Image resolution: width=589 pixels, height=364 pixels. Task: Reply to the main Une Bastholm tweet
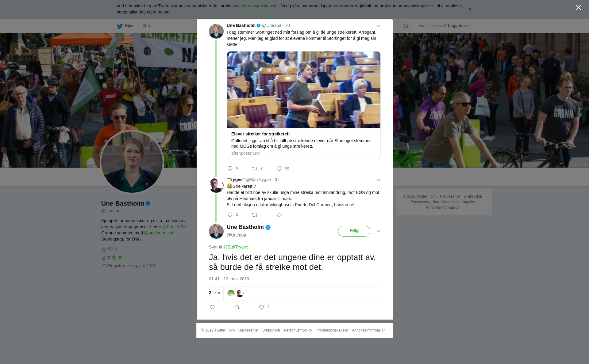click(x=212, y=307)
